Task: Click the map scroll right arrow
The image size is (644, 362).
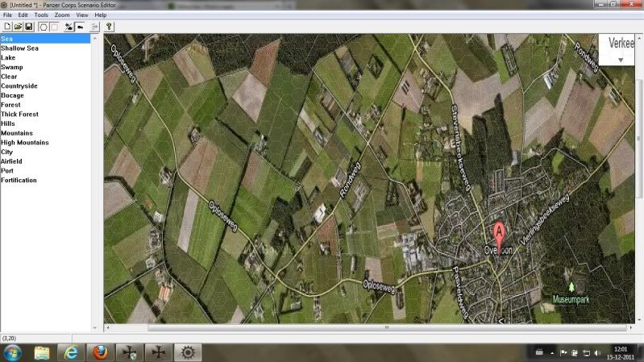Action: (x=631, y=327)
